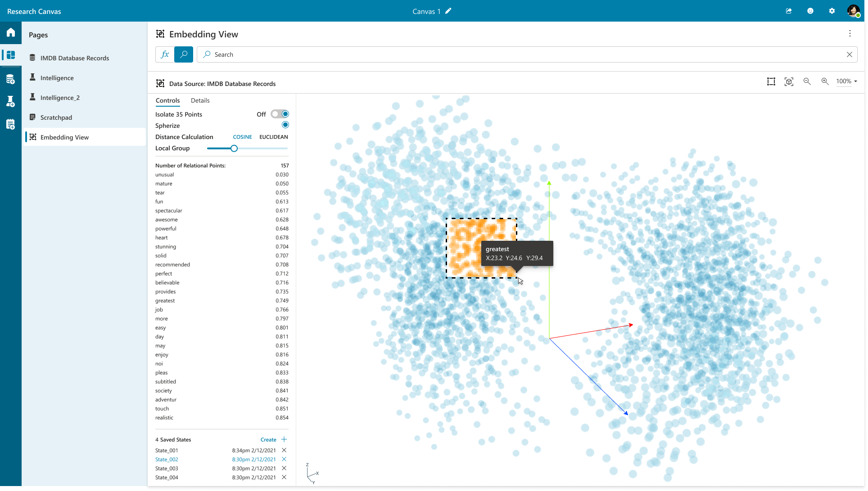Toggle Isolate 35 Points switch
The height and width of the screenshot is (491, 868).
tap(280, 114)
